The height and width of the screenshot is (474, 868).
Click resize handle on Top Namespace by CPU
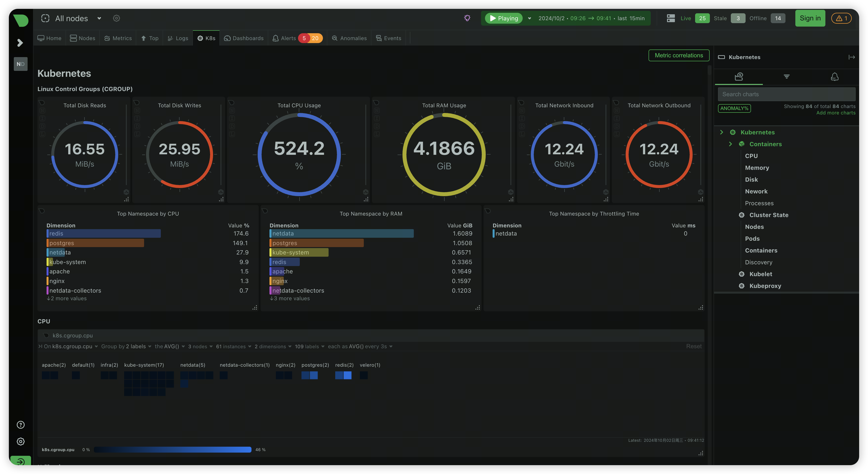(255, 308)
